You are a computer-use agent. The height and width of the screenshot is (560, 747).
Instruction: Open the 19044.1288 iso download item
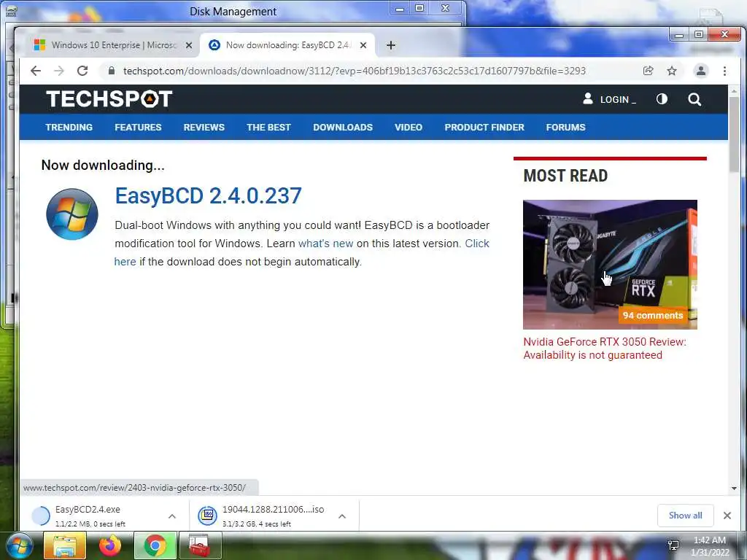pyautogui.click(x=267, y=516)
